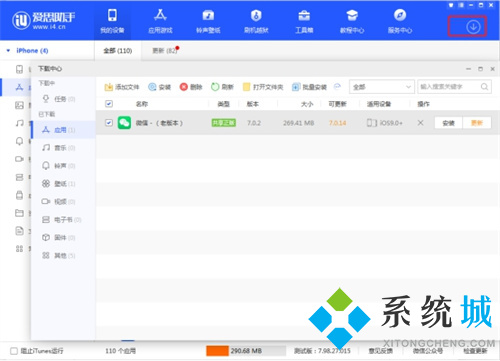This screenshot has width=500, height=361.
Task: Click the 269.41 MB size cell
Action: pos(299,123)
